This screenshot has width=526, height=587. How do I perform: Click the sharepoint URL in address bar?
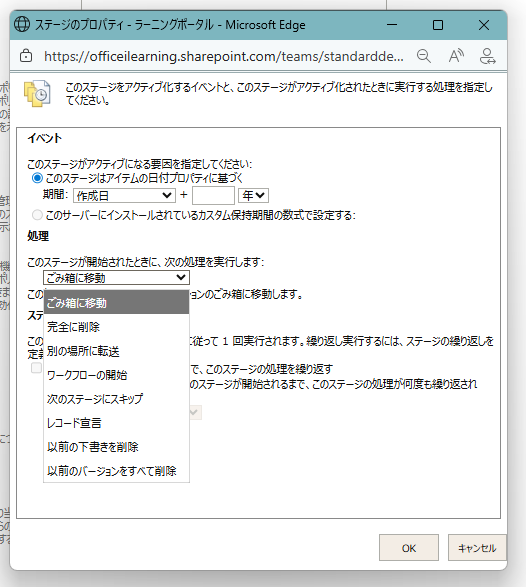[x=224, y=57]
